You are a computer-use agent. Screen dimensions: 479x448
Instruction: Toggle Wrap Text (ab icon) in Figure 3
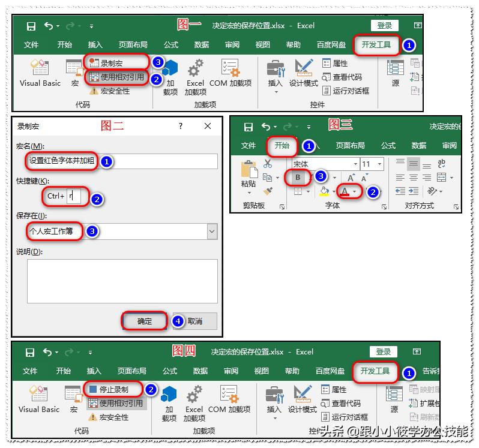point(441,164)
